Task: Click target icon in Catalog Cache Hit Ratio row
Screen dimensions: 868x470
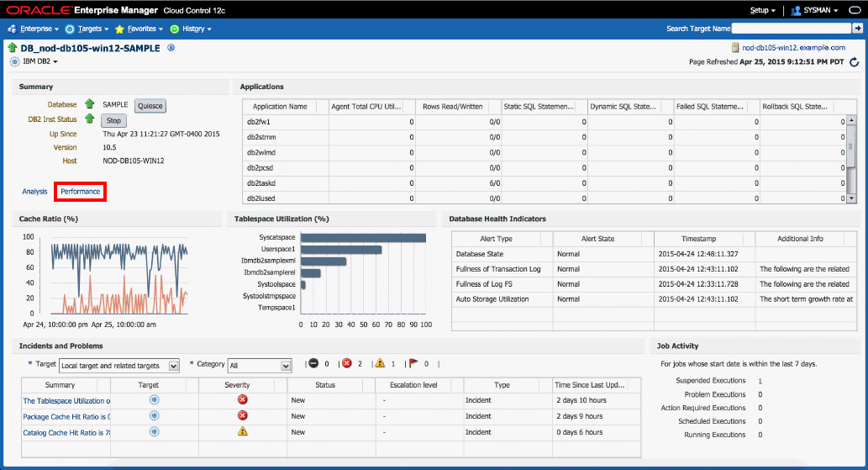Action: pos(155,432)
